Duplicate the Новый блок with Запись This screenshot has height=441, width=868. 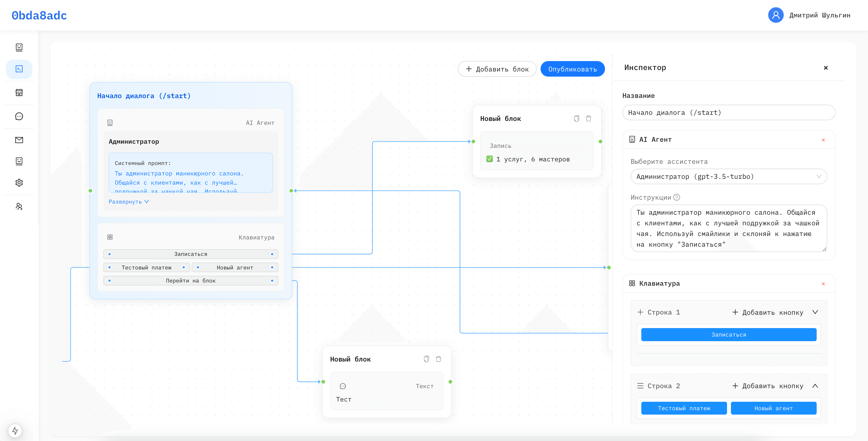577,118
